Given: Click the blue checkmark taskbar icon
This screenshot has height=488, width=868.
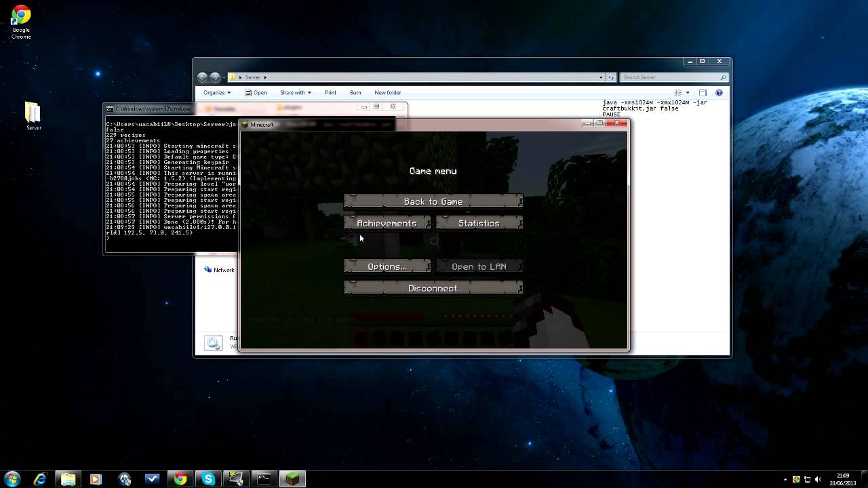Looking at the screenshot, I should [152, 479].
